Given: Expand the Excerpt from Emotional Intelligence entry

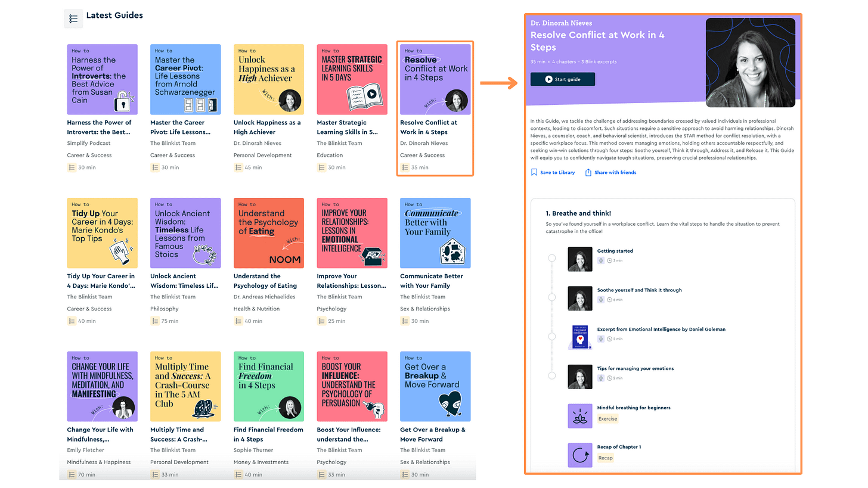Looking at the screenshot, I should click(661, 329).
